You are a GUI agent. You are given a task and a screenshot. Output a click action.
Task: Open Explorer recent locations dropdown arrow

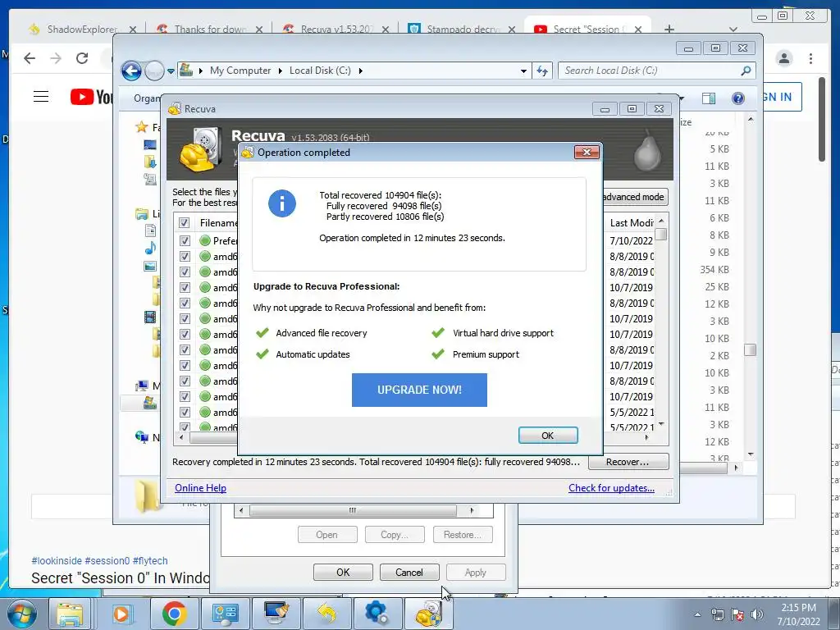[x=171, y=71]
